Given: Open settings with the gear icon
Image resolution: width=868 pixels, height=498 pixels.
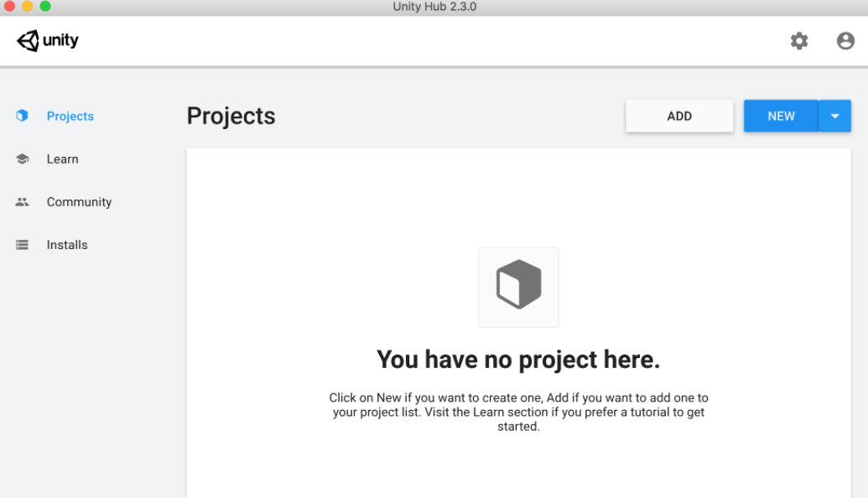Looking at the screenshot, I should [x=798, y=41].
